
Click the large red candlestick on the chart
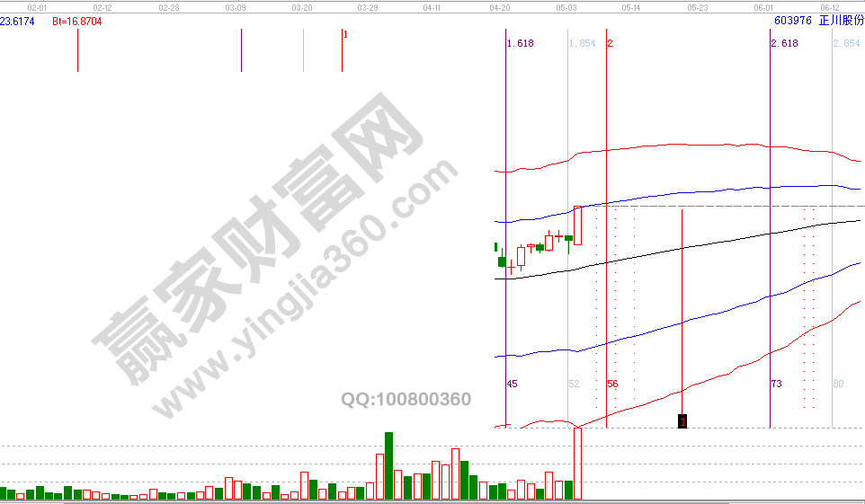577,225
